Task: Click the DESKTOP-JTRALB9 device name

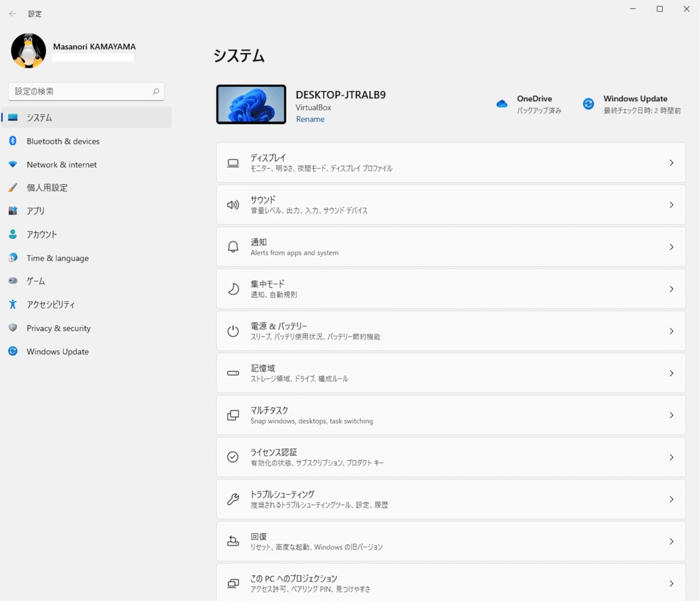Action: tap(341, 95)
